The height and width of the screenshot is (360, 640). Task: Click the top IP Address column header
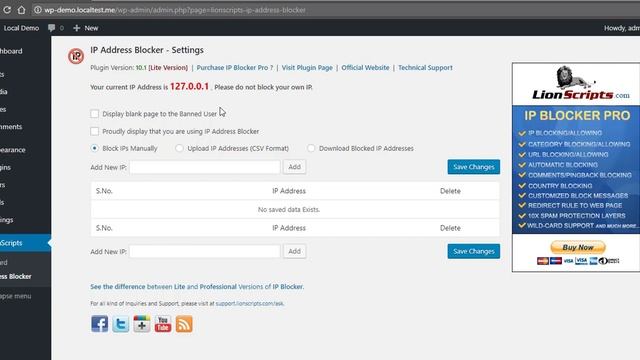289,191
